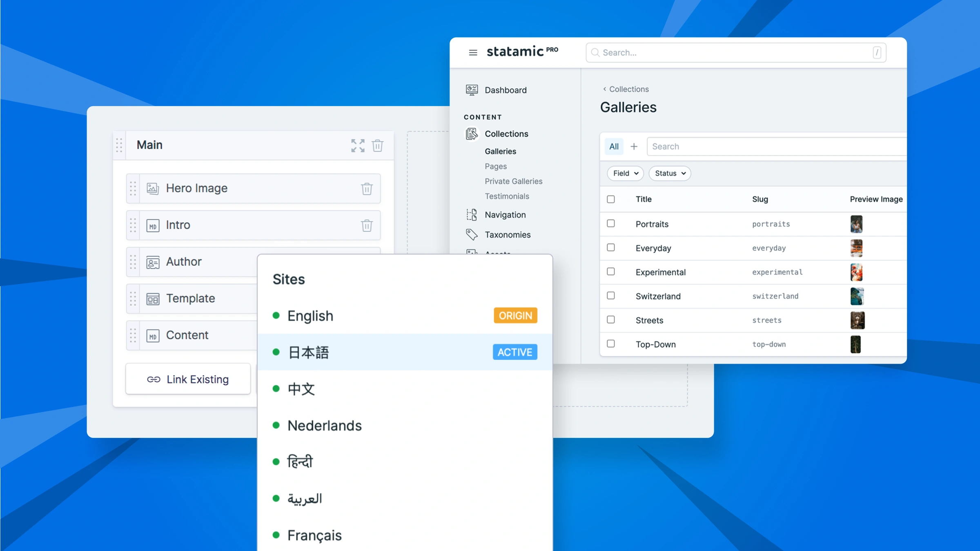Delete the Hero Image field
Screen dimensions: 980x551
pos(367,189)
